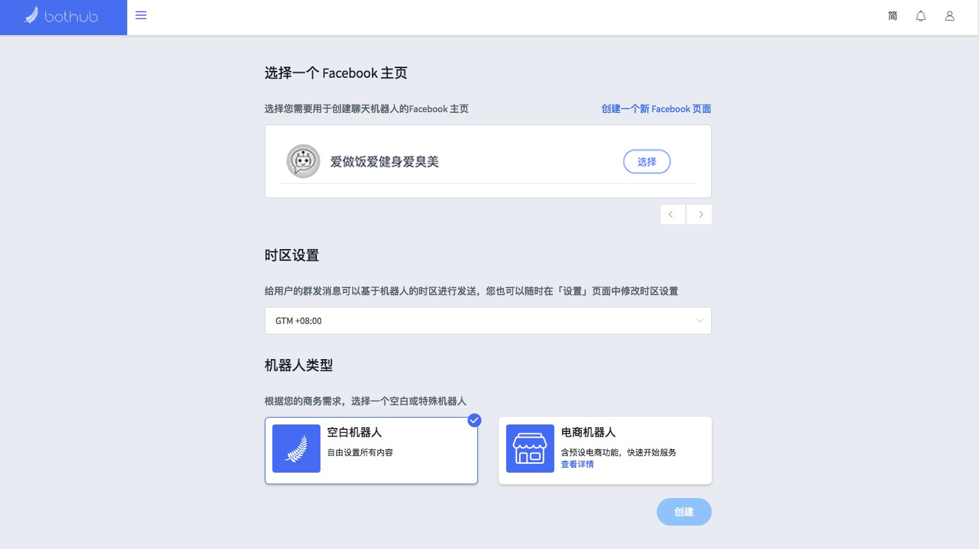Viewport: 980px width, 549px height.
Task: Click the 时区设置 heading
Action: pos(292,255)
